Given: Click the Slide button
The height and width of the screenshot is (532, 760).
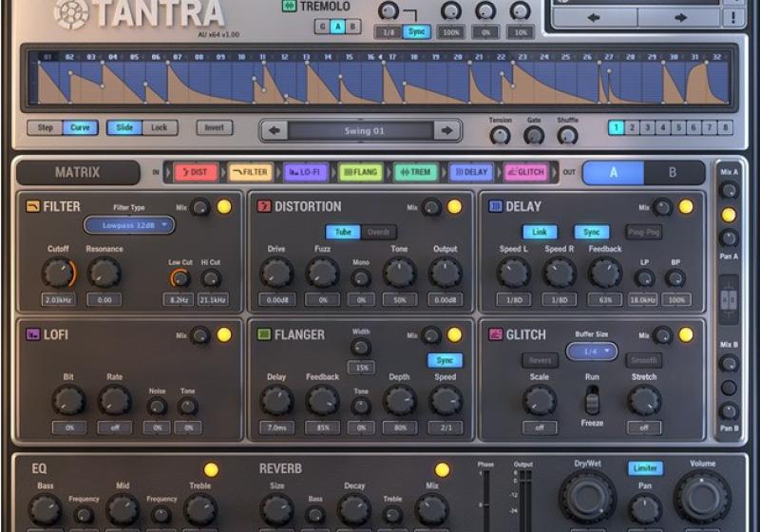Looking at the screenshot, I should coord(124,127).
